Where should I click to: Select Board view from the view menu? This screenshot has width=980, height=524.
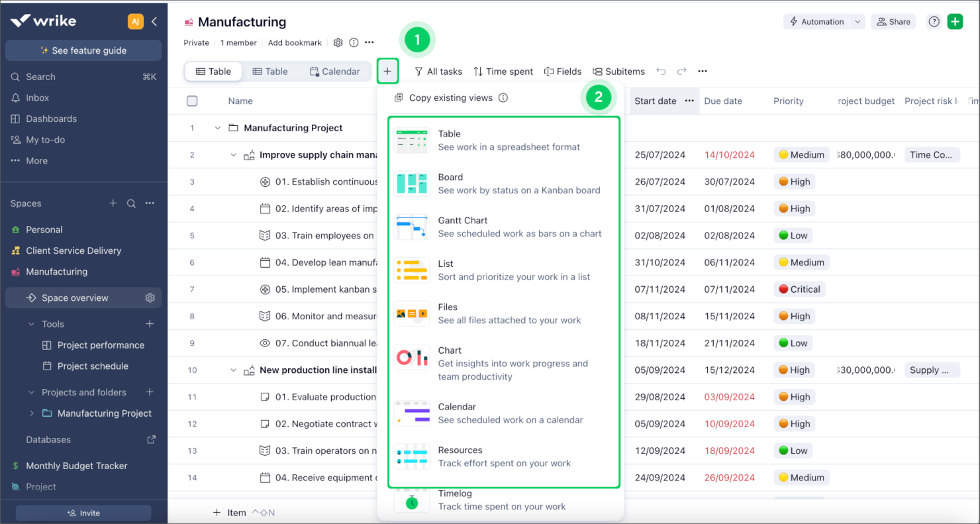[x=451, y=183]
